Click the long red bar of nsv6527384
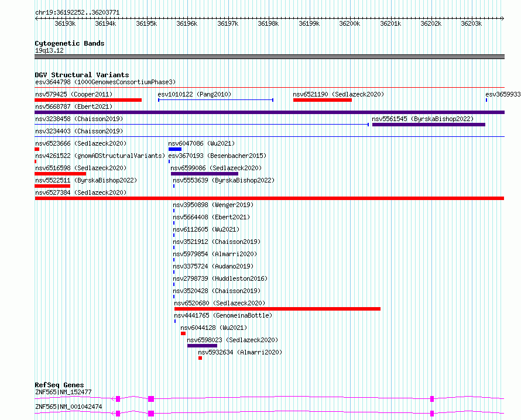The image size is (521, 420). [269, 198]
